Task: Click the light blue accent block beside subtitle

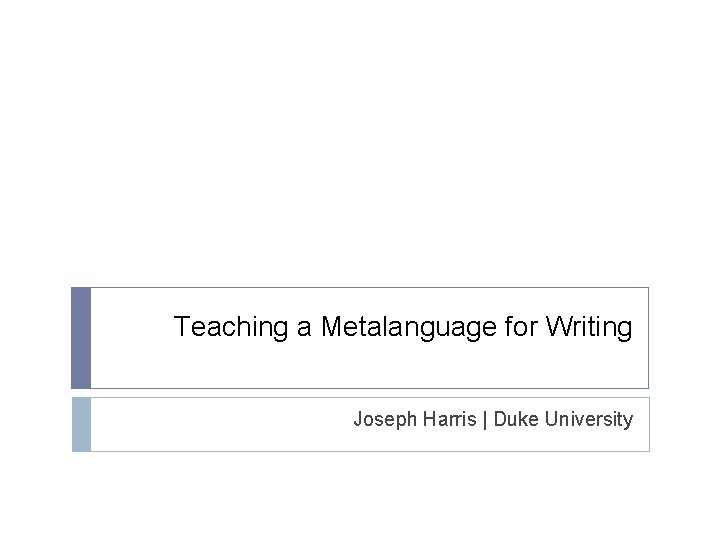Action: [81, 424]
